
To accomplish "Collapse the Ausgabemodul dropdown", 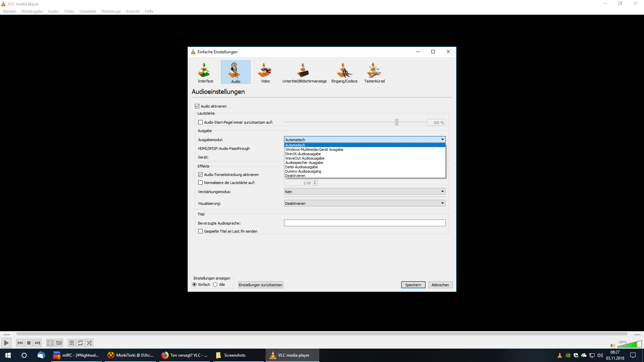I will point(365,139).
